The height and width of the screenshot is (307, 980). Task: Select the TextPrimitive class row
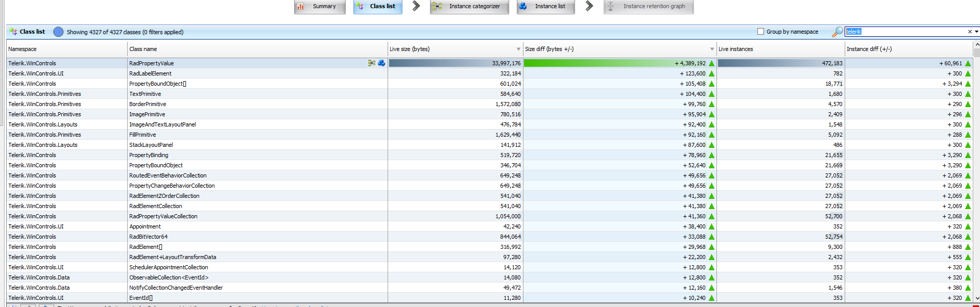click(489, 94)
